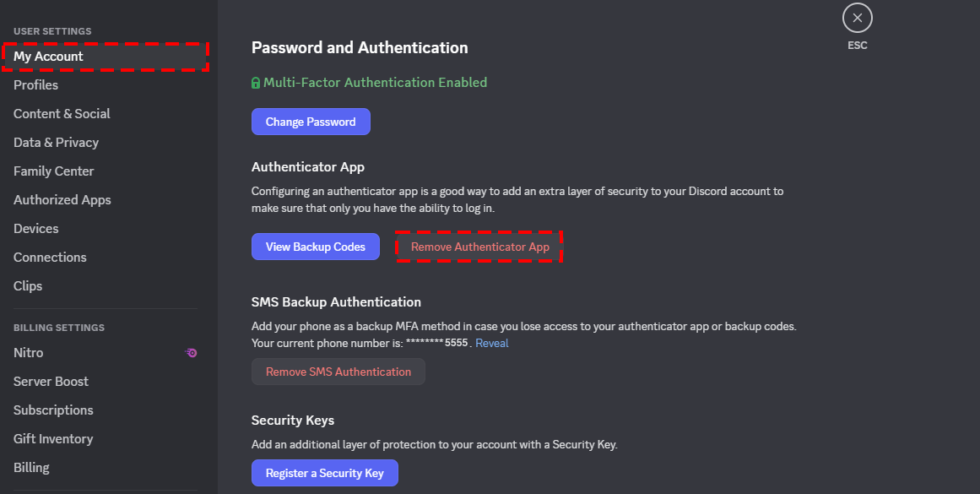This screenshot has height=494, width=980.
Task: Reveal the hidden phone number
Action: pos(492,344)
